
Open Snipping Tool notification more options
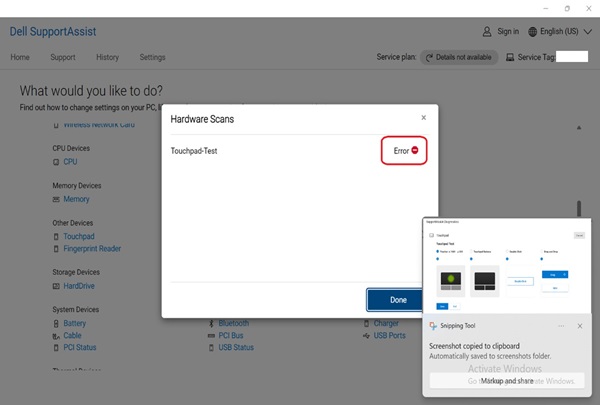[x=561, y=326]
